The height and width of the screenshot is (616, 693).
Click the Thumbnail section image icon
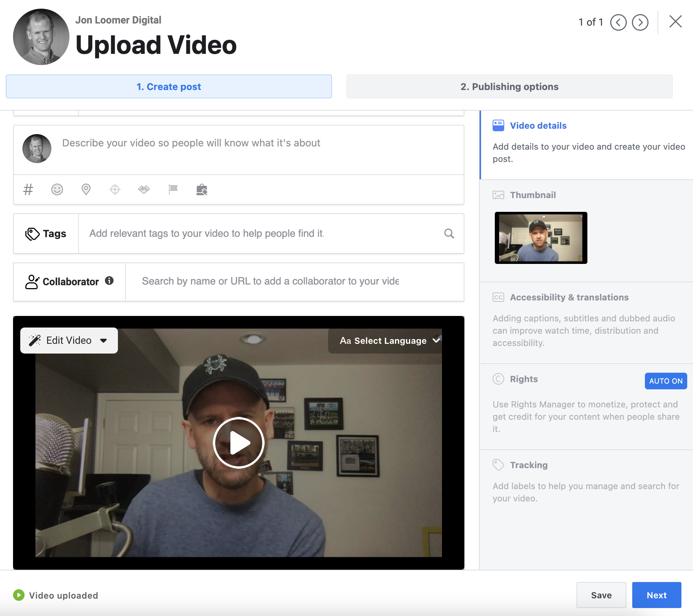(x=498, y=195)
